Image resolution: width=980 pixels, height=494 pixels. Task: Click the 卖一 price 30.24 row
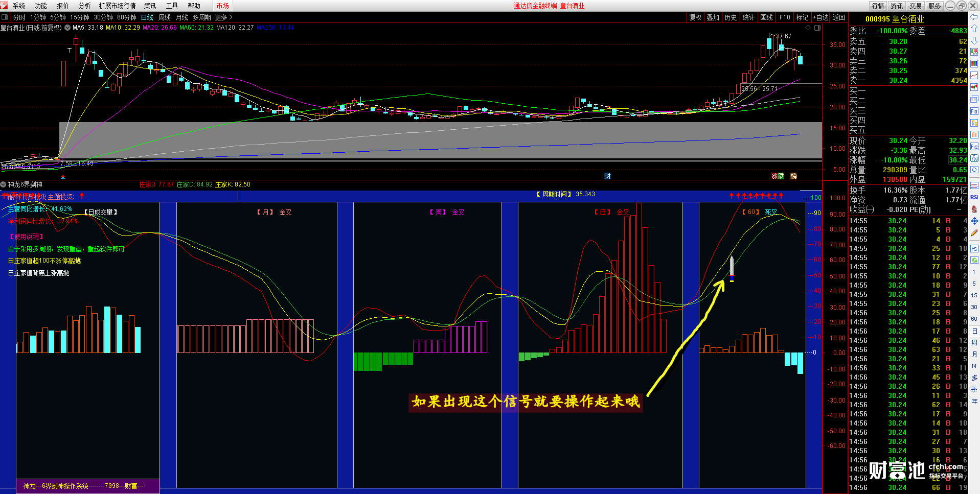(908, 80)
